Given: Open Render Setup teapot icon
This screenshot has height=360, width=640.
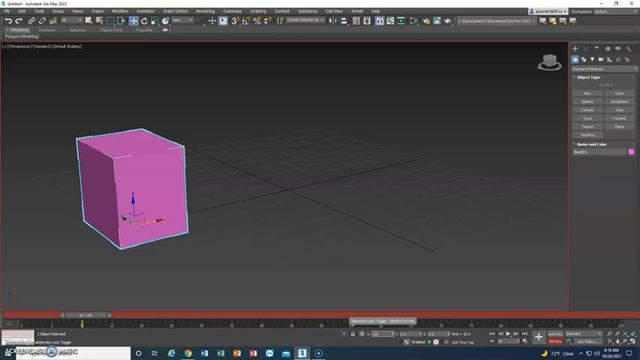Looking at the screenshot, I should pyautogui.click(x=426, y=21).
